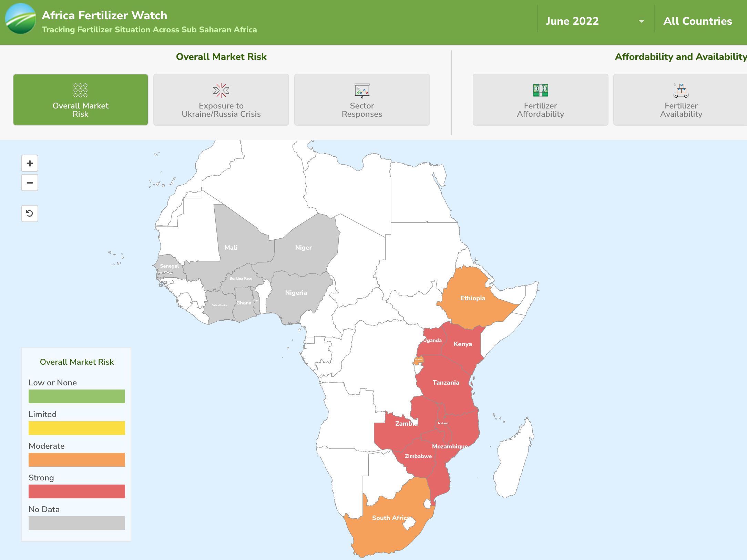Click the tagline under Africa Fertilizer Watch
747x560 pixels.
pos(149,30)
